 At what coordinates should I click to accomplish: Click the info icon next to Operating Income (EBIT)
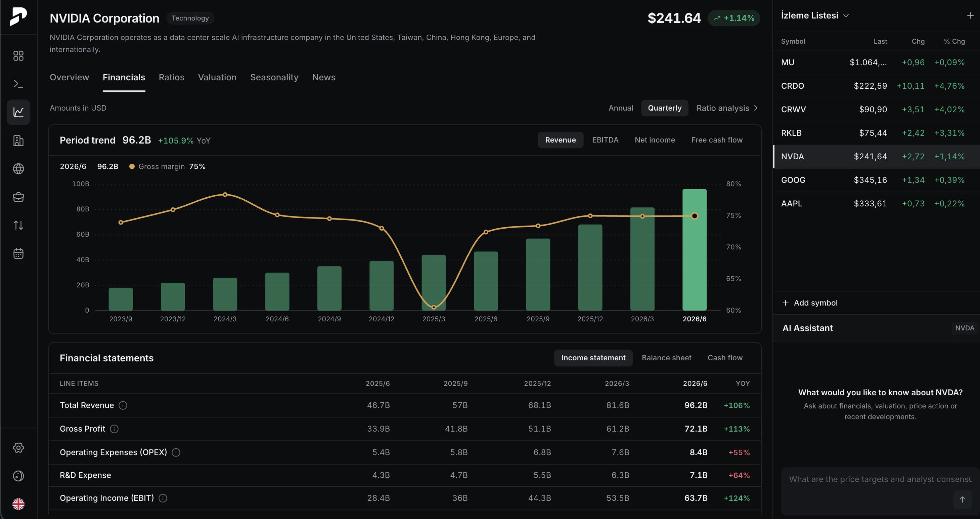163,498
